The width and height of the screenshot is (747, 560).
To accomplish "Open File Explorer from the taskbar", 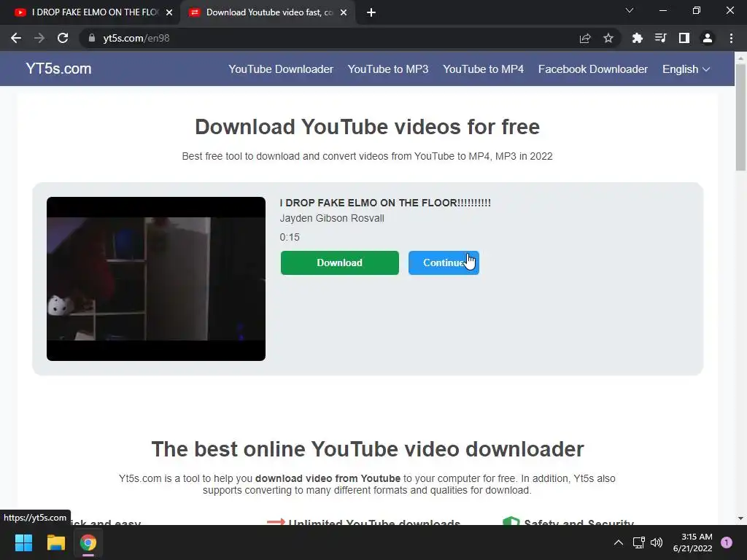I will pos(55,542).
